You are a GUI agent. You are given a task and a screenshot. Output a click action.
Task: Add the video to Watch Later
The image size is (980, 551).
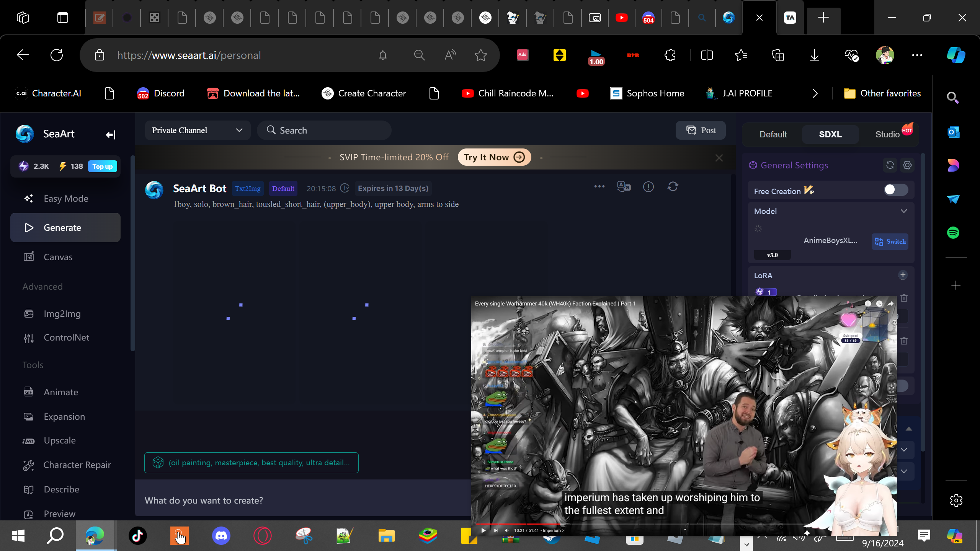[x=879, y=303]
